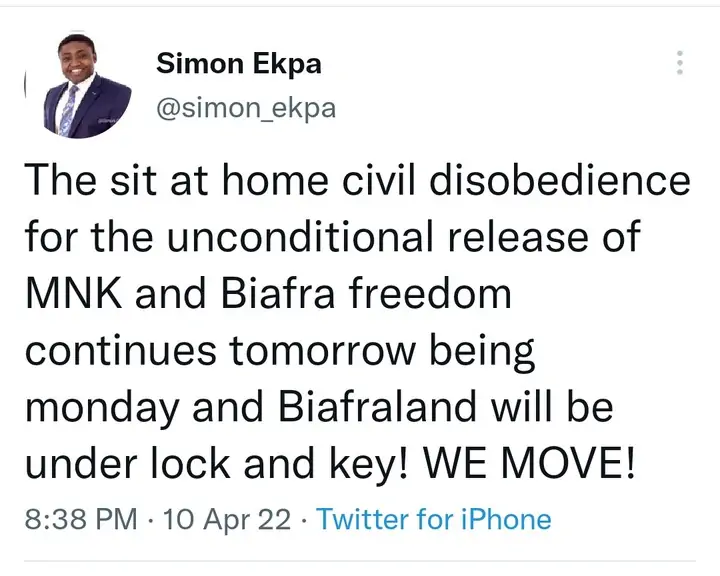The height and width of the screenshot is (576, 720).
Task: Click the word "MNK" in the tweet
Action: [66, 295]
